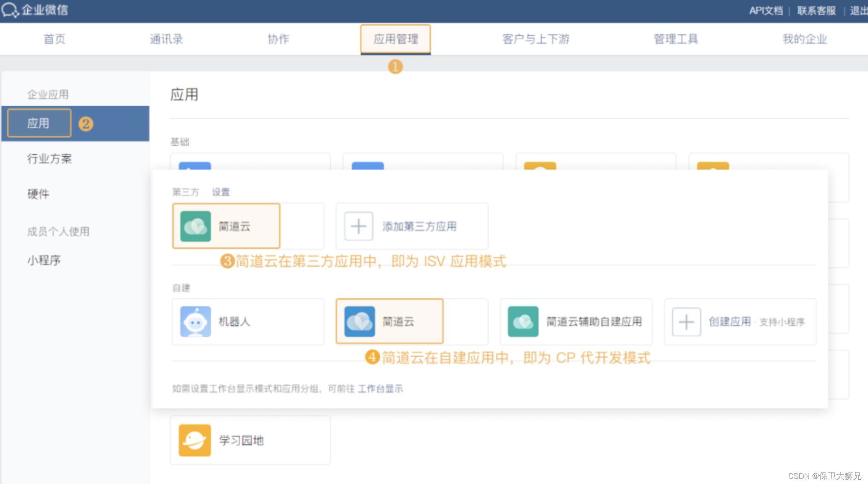The image size is (868, 484).
Task: Select 应用 in the sidebar
Action: click(38, 123)
